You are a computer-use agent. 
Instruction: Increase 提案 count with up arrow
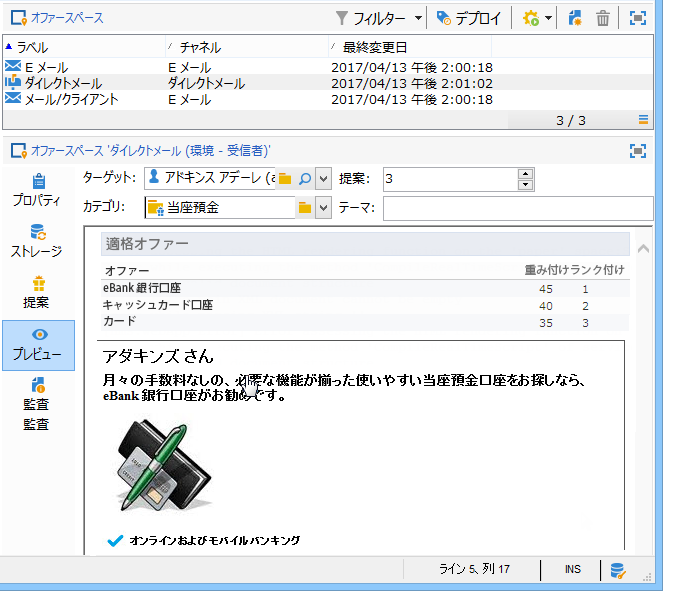(x=525, y=174)
